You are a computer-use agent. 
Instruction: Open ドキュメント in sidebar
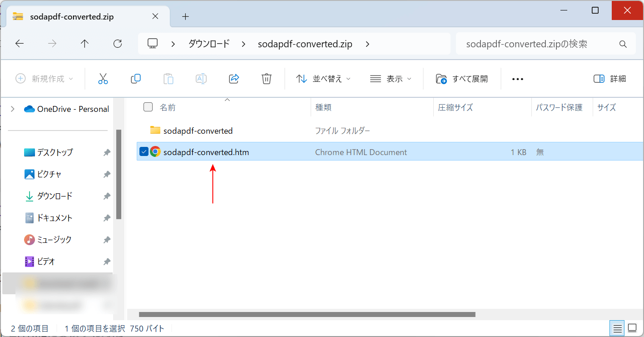(x=54, y=218)
